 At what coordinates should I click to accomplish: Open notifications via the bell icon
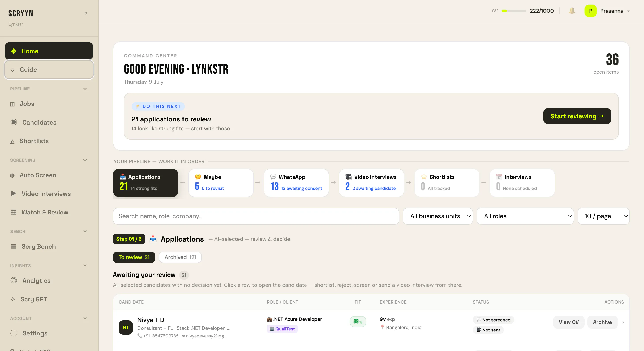click(x=572, y=11)
